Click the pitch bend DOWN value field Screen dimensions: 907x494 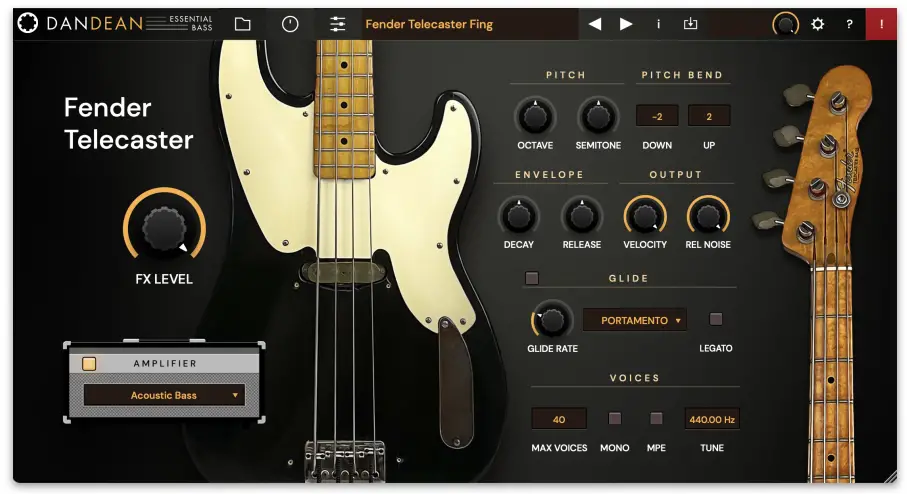(x=657, y=116)
